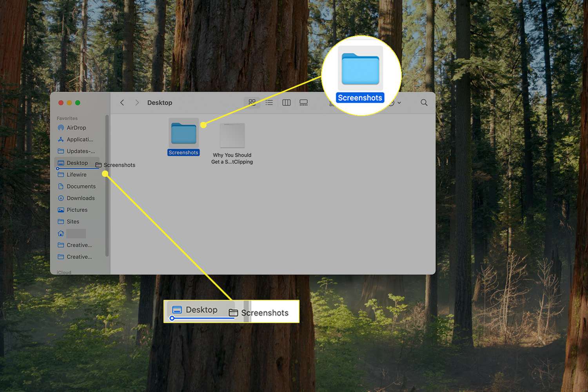Expand the action menu dropdown chevron
588x392 pixels.
coord(399,103)
